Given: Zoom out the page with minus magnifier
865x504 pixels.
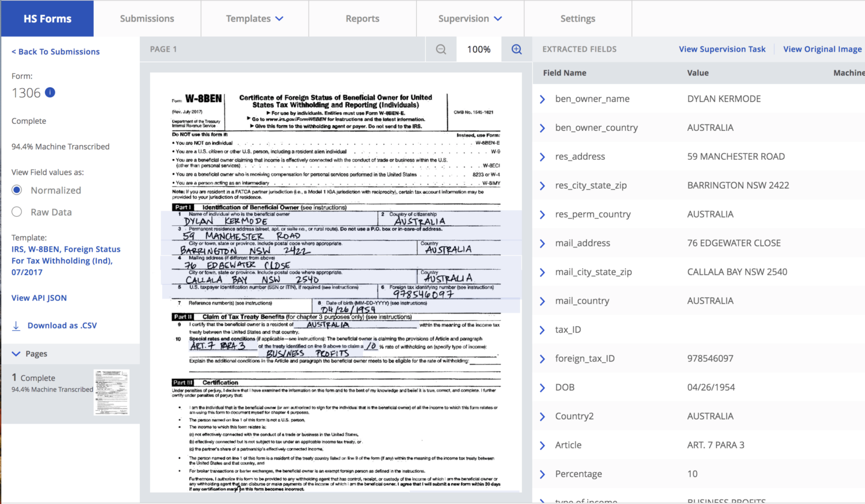Looking at the screenshot, I should coord(441,49).
